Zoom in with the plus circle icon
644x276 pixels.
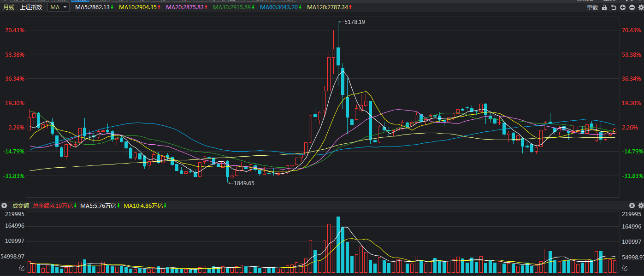tap(623, 7)
